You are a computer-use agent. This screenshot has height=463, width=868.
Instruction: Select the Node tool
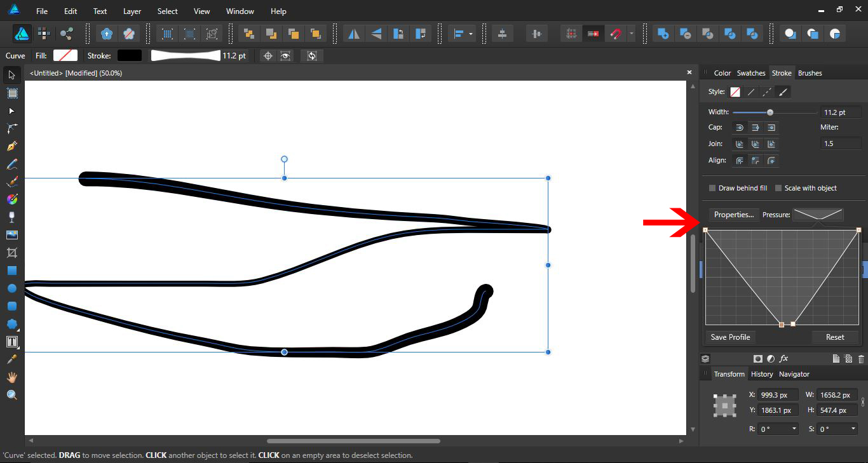click(x=11, y=111)
